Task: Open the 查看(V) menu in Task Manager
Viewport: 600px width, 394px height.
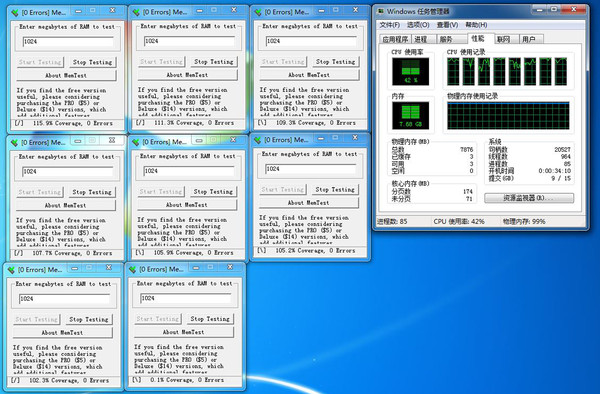Action: click(447, 25)
